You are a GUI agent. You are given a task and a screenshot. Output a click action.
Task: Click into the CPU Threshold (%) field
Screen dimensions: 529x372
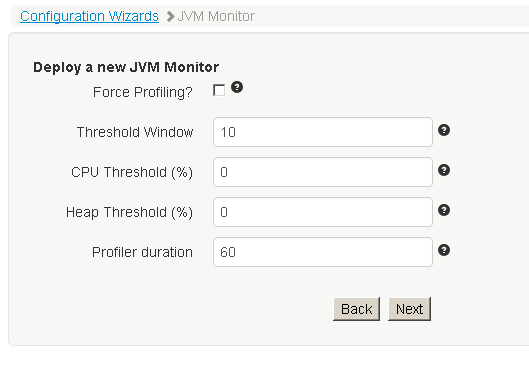coord(323,172)
